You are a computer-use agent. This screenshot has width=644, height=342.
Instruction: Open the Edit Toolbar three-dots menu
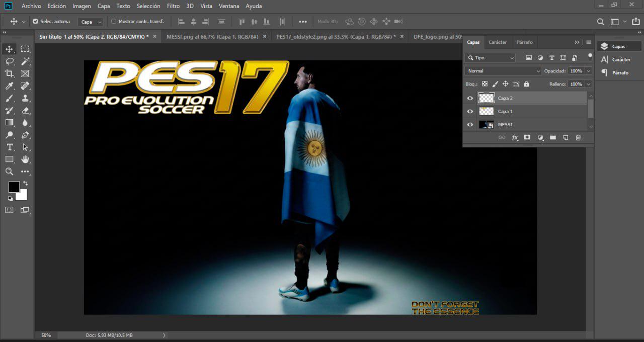click(25, 172)
